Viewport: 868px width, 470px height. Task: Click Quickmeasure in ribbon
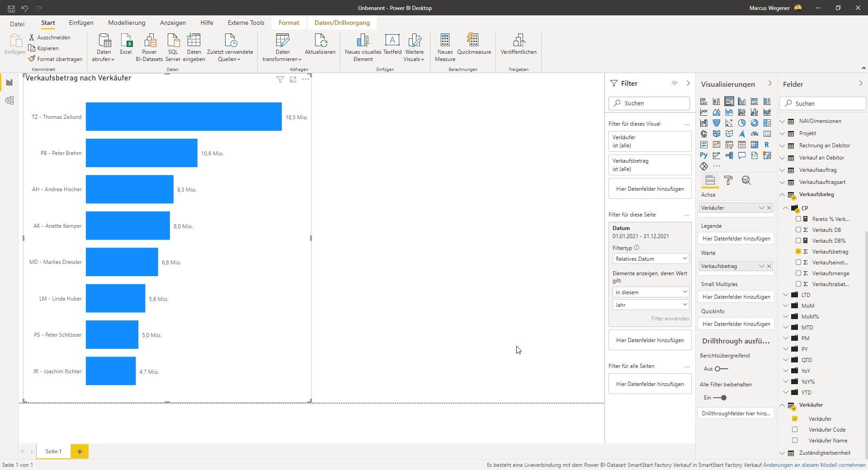pyautogui.click(x=474, y=44)
